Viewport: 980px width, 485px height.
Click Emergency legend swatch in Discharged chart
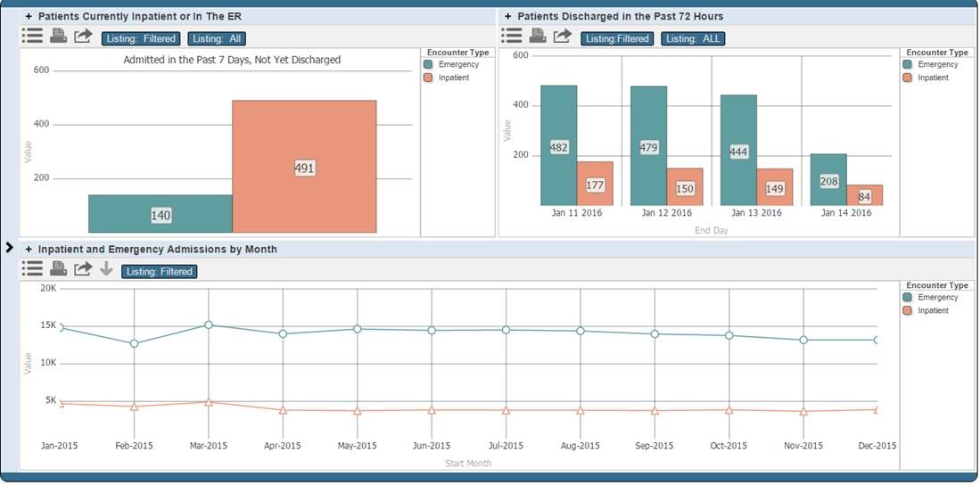pos(908,64)
